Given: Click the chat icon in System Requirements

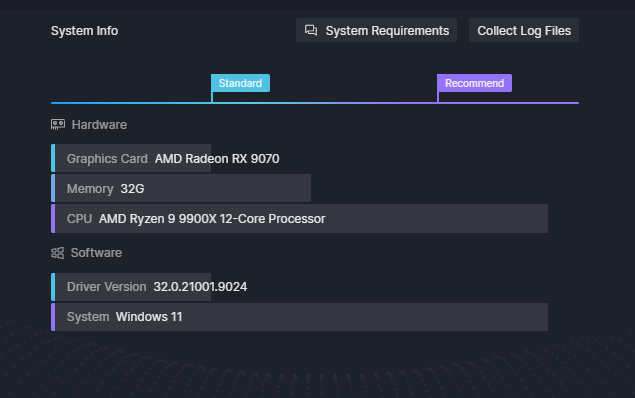Looking at the screenshot, I should 311,30.
